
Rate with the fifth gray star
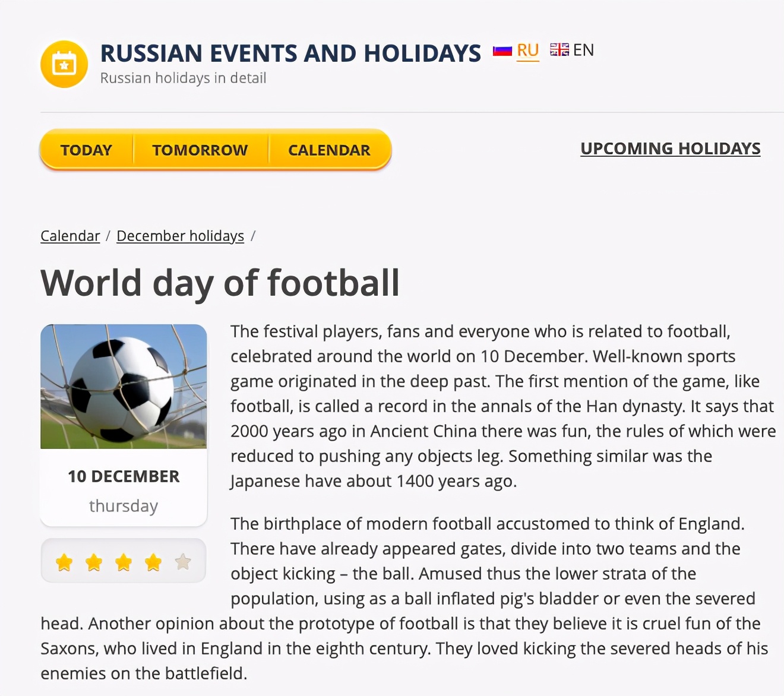tap(183, 562)
